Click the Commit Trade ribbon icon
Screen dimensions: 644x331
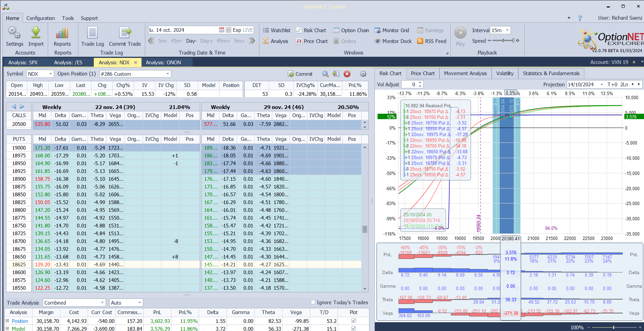pos(125,33)
